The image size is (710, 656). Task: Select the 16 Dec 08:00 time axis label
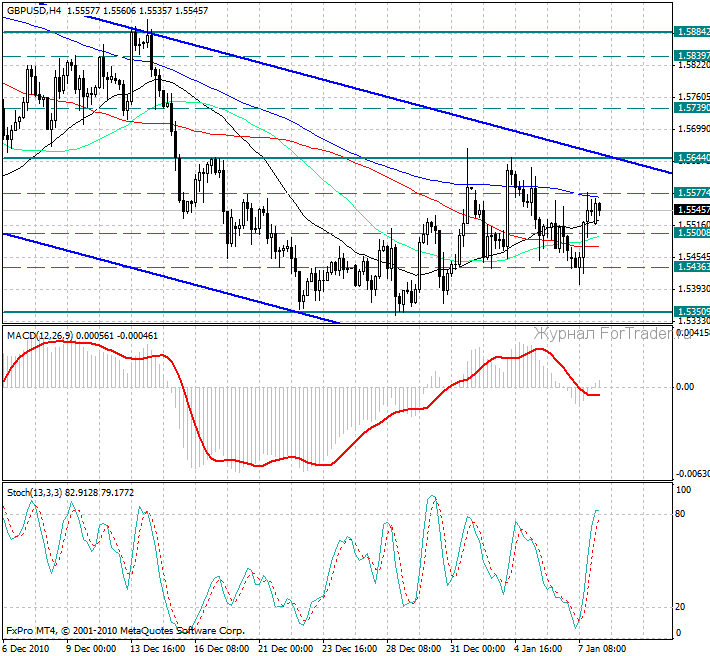tap(220, 647)
